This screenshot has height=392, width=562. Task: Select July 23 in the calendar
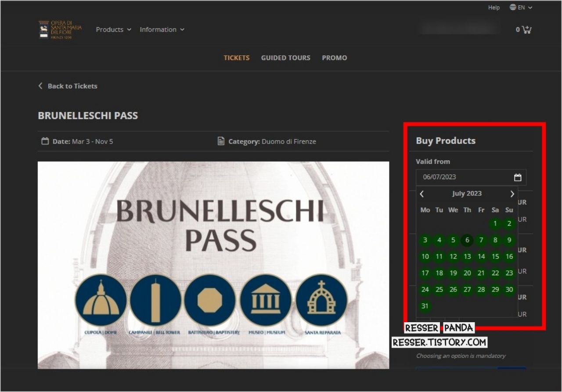[x=509, y=273]
